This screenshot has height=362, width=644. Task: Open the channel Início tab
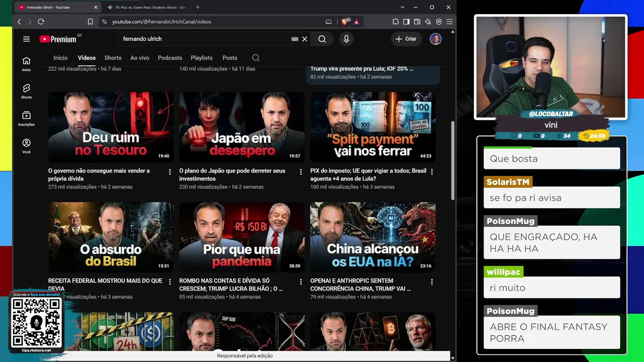tap(60, 58)
